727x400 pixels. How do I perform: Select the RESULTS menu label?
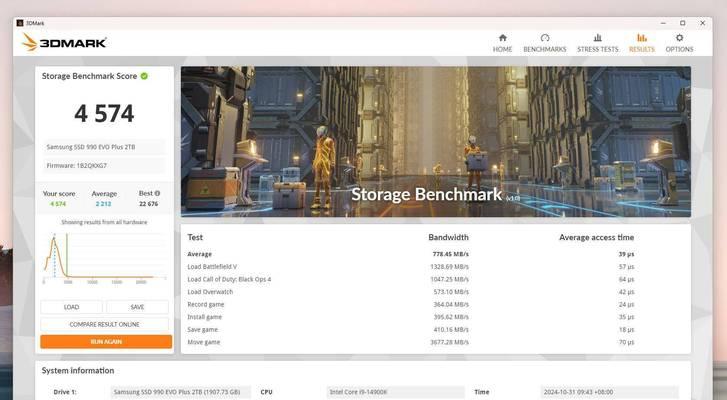[642, 49]
